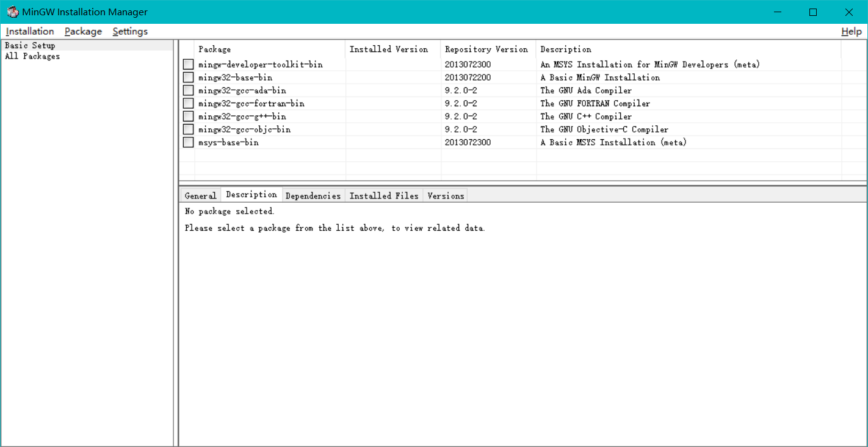Click 'The GNU Objective-C Compiler' description
Viewport: 868px width, 447px height.
pyautogui.click(x=604, y=129)
